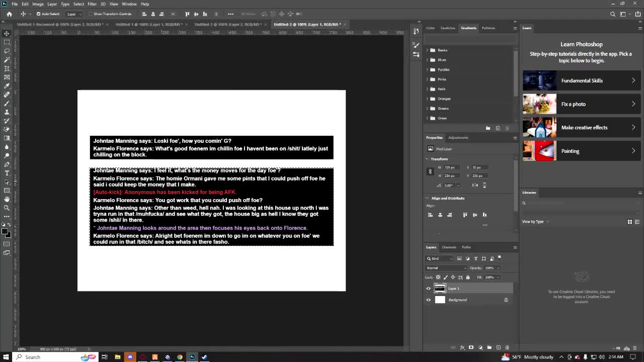
Task: Toggle Auto-Select in the options bar
Action: (x=38, y=14)
